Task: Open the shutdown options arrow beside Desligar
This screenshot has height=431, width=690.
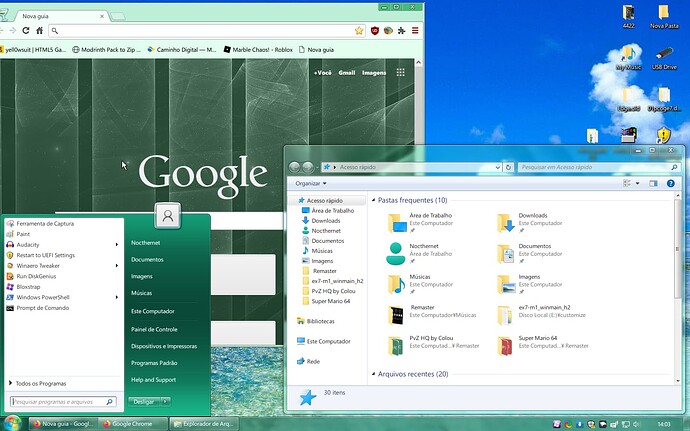Action: pos(166,402)
